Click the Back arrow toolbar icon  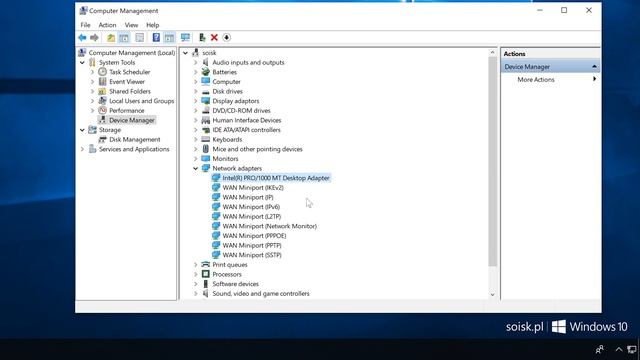click(x=82, y=38)
